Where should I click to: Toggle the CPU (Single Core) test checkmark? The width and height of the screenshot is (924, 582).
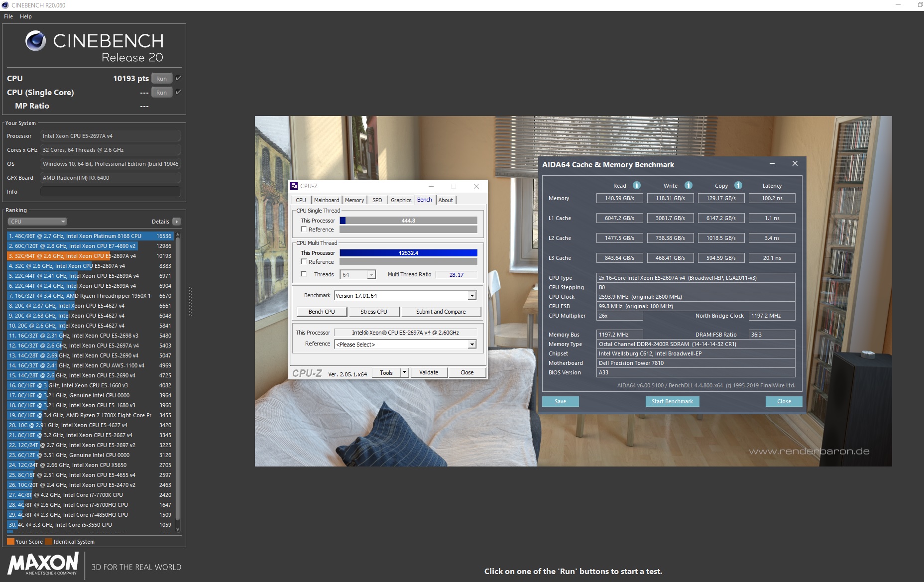click(x=178, y=92)
